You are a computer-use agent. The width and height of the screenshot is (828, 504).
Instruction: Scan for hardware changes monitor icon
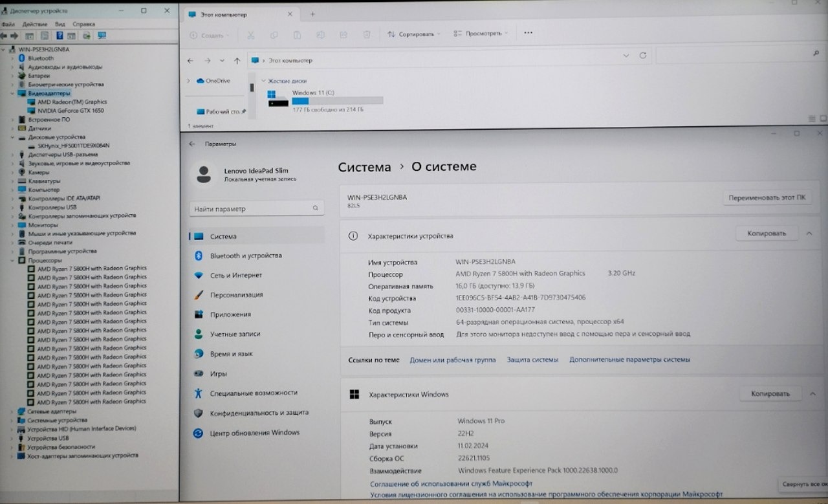102,36
